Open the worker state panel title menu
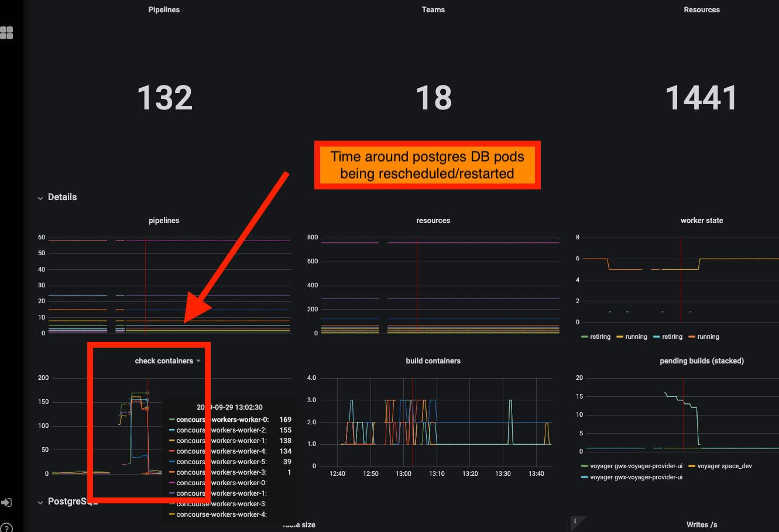 point(702,220)
